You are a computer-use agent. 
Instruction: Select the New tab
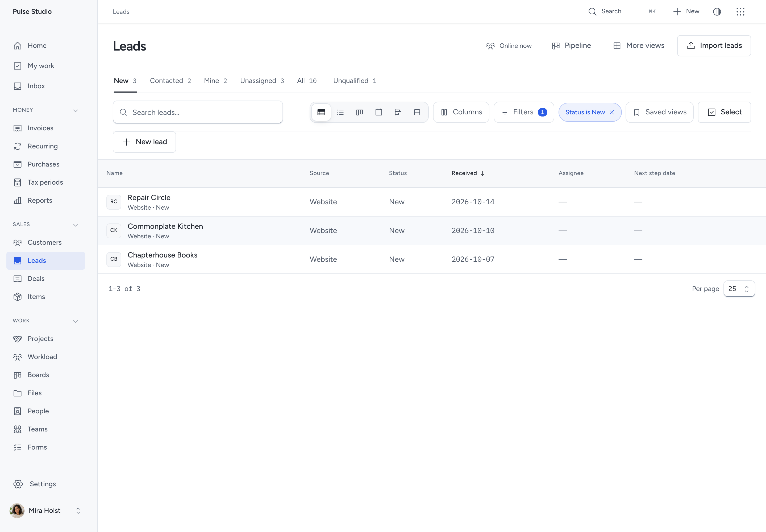[125, 81]
